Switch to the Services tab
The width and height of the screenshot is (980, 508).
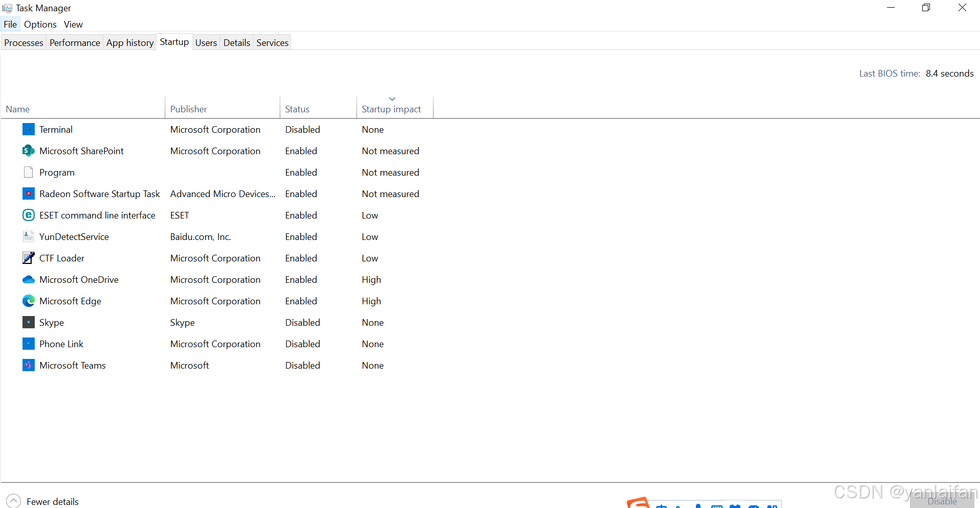coord(272,43)
